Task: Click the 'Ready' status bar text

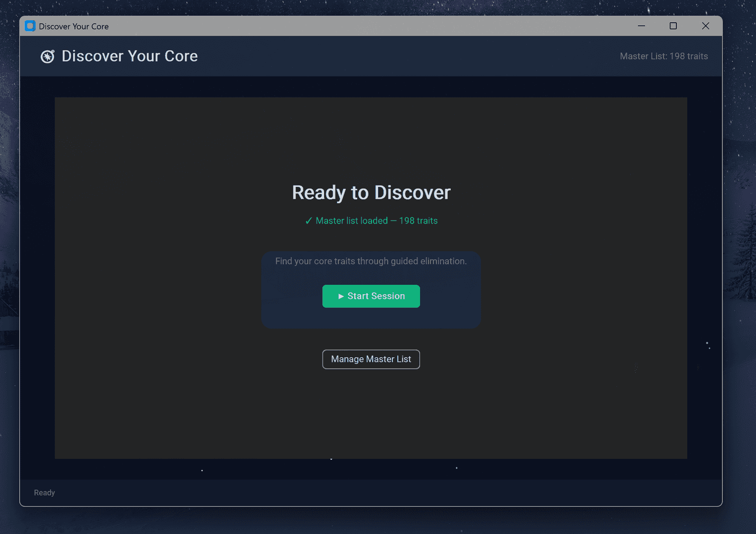Action: [x=45, y=493]
